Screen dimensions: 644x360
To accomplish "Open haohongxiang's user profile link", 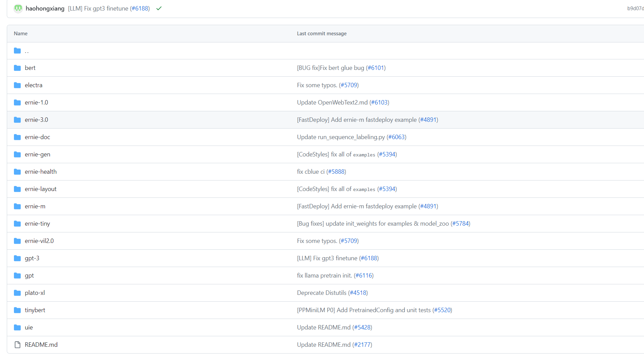I will tap(45, 8).
